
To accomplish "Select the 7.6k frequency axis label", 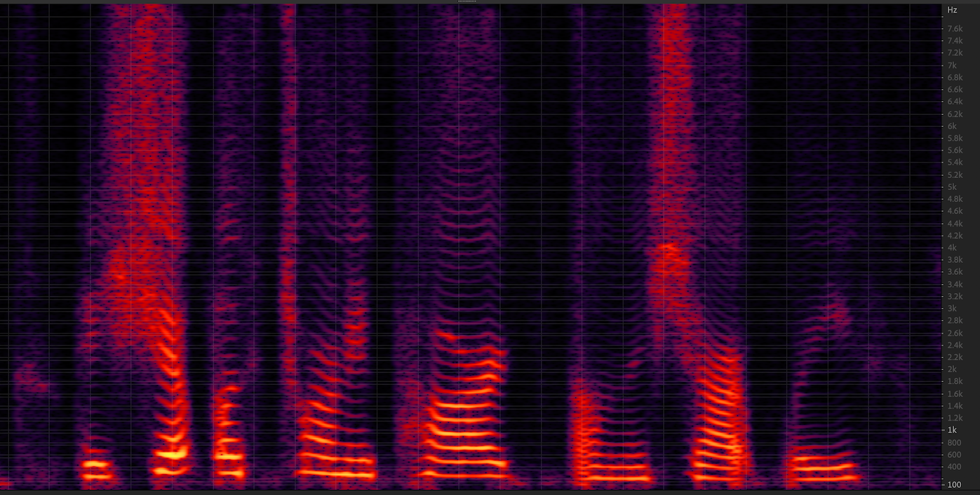I will 954,29.
